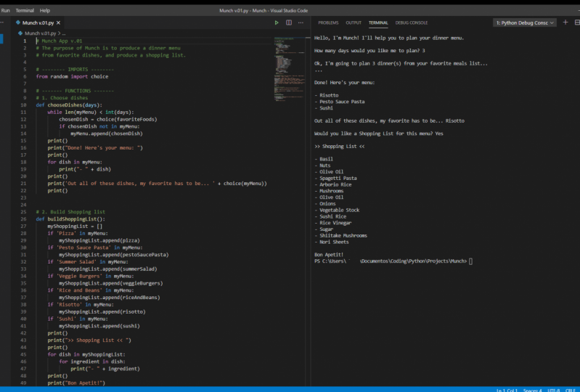This screenshot has width=580, height=392.
Task: Click '# 2. Build Shopping list' comment
Action: coord(70,212)
